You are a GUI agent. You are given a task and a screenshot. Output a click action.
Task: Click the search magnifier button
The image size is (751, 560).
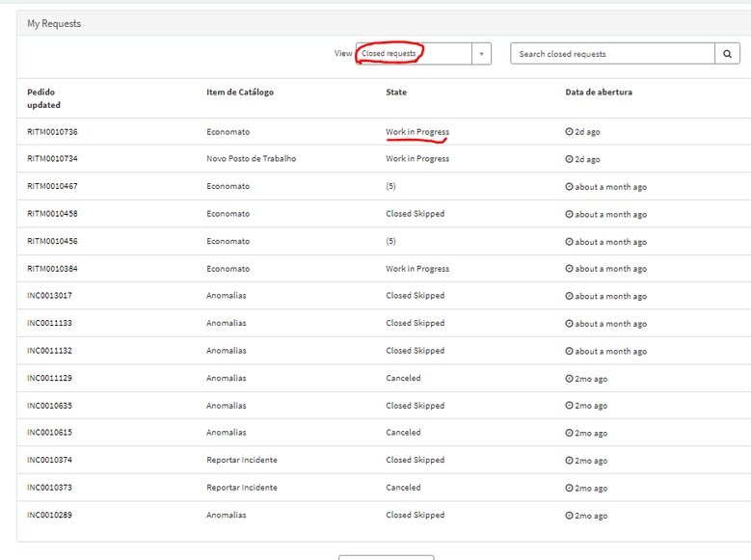[727, 54]
